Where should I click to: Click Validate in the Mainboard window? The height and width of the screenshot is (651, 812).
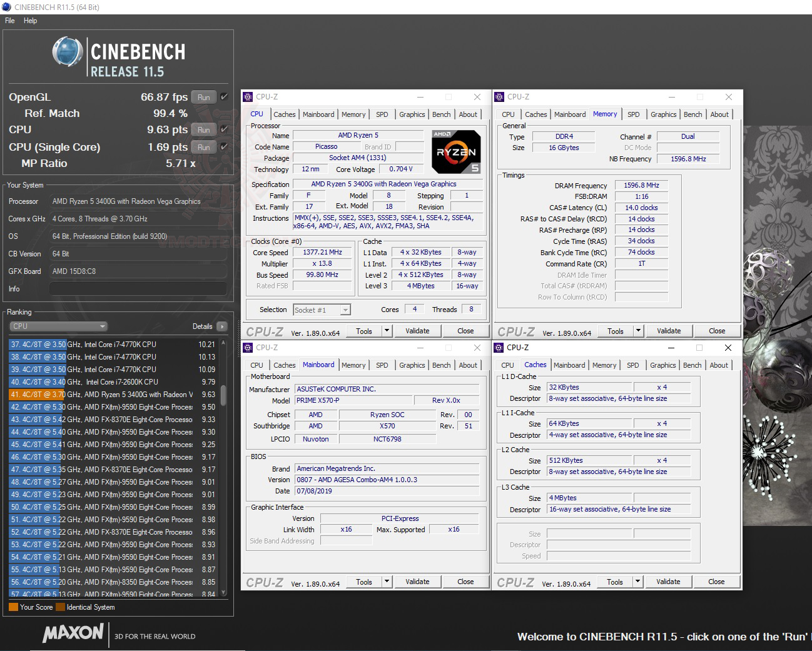point(417,582)
